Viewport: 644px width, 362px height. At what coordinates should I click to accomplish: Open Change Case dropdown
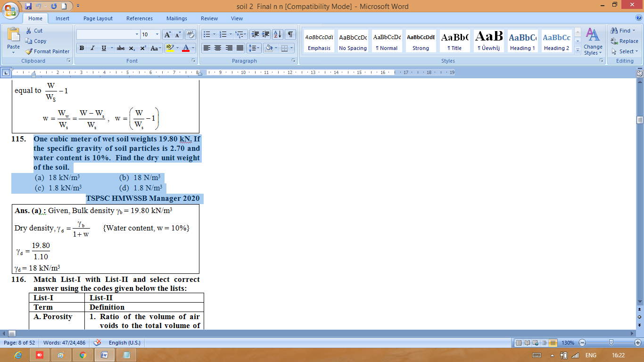156,48
